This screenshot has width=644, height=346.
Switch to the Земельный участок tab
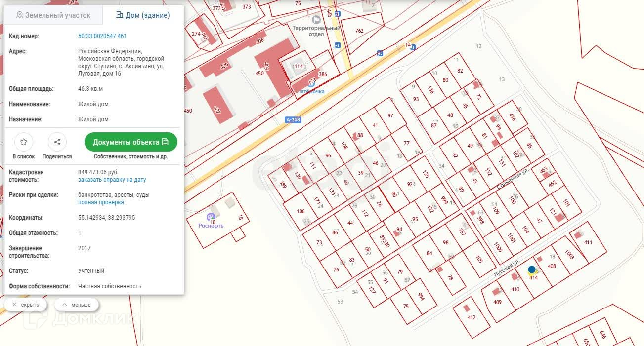53,15
